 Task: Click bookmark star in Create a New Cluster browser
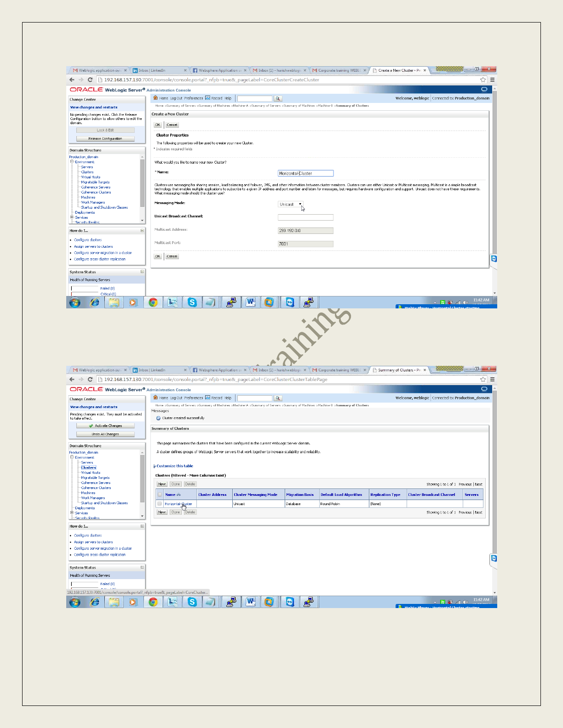[483, 80]
